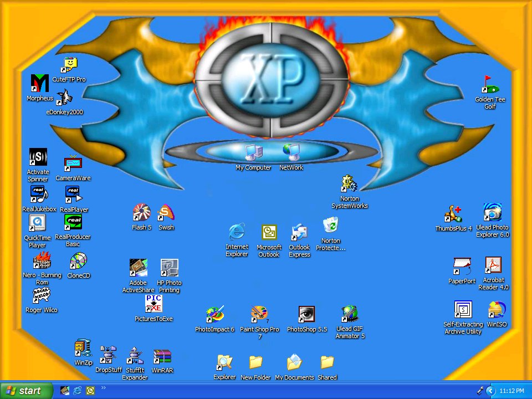Click the Norton SystemWorks icon
Screen dimensions: 532x399
pyautogui.click(x=349, y=184)
